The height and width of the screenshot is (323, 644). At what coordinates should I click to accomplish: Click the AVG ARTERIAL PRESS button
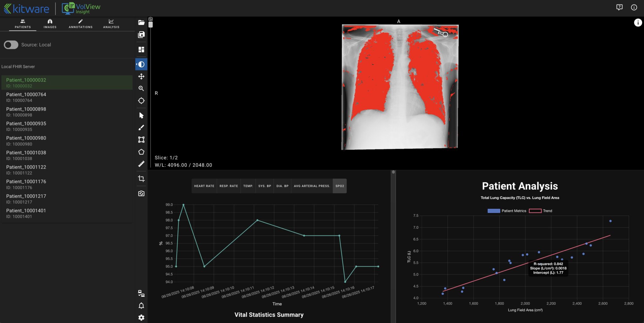tap(312, 186)
